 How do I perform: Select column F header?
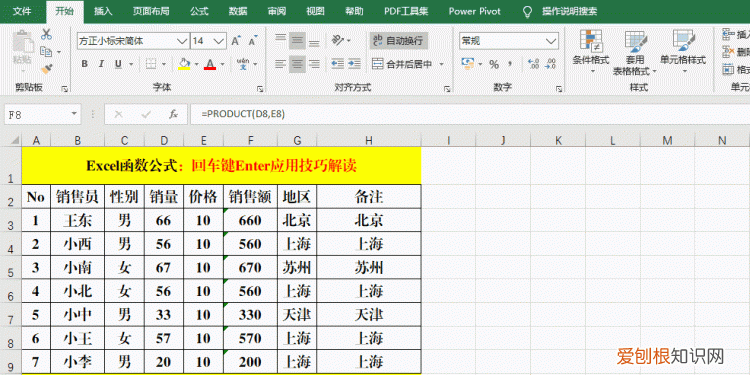[x=250, y=141]
